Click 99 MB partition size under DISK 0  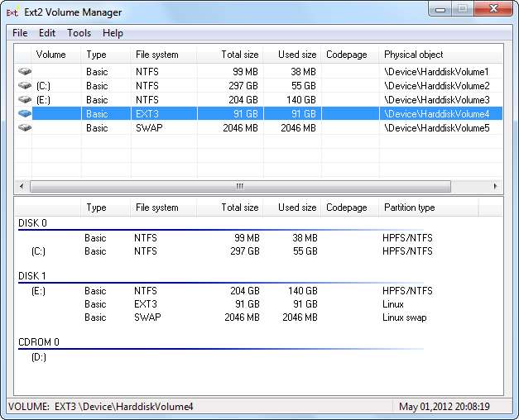247,238
